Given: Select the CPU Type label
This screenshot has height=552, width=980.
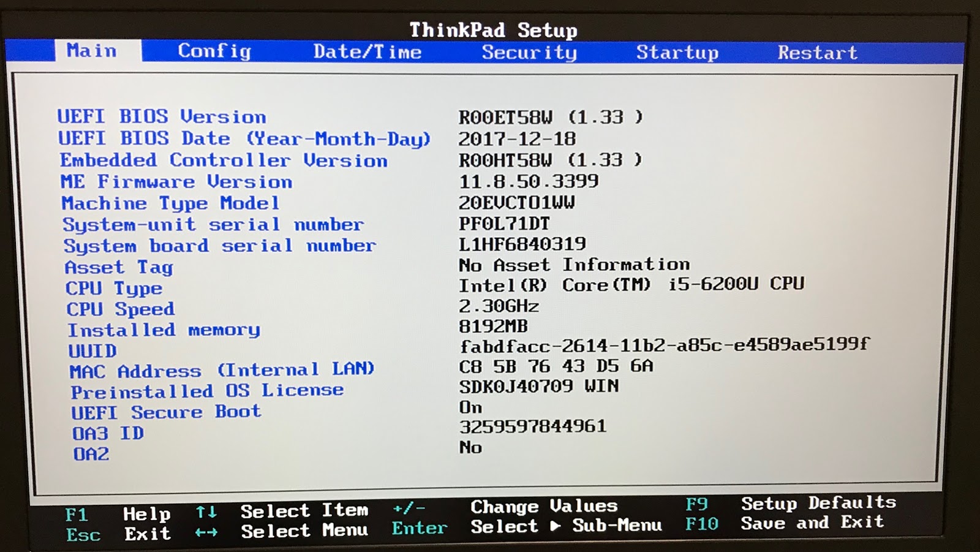Looking at the screenshot, I should [x=115, y=288].
